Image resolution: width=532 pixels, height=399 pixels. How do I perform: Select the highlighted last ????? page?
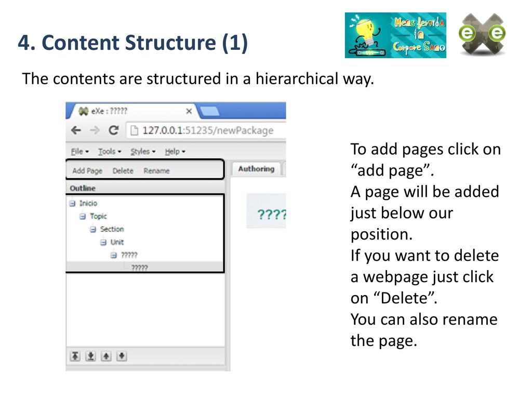[139, 268]
